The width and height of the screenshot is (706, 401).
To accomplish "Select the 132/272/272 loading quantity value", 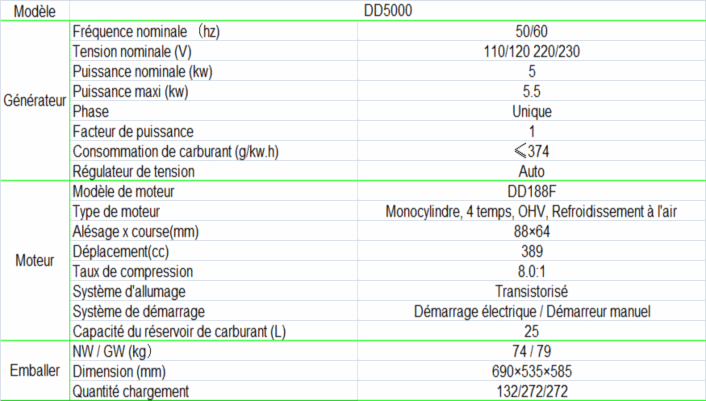I will click(x=531, y=390).
